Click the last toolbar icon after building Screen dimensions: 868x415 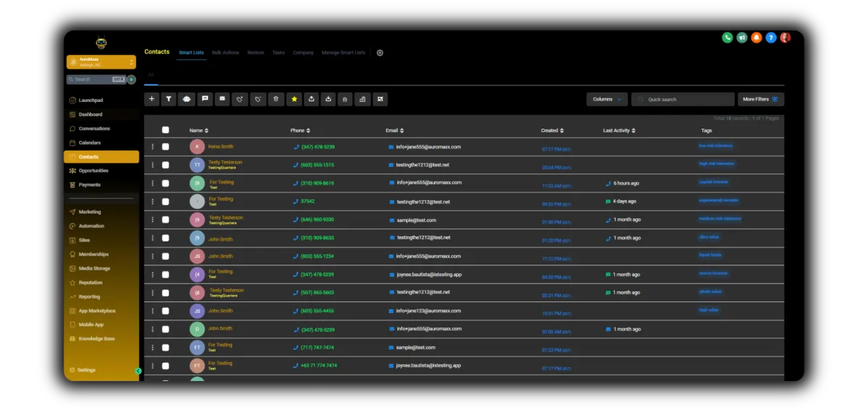point(380,99)
